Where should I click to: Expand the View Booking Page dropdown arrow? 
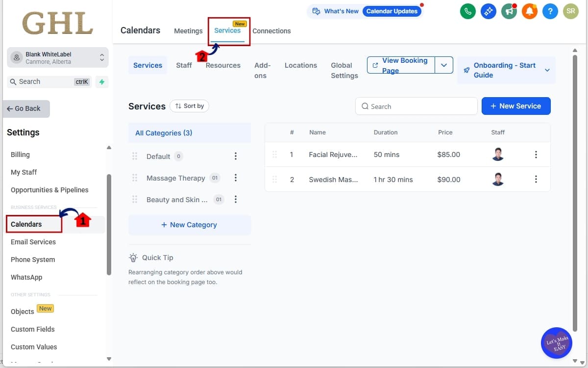444,65
